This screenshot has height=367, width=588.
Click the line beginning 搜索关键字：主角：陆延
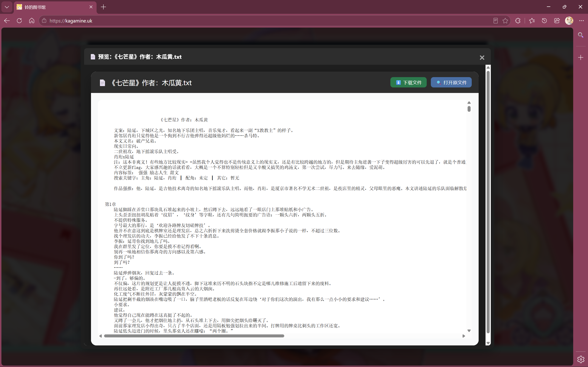[x=177, y=178]
